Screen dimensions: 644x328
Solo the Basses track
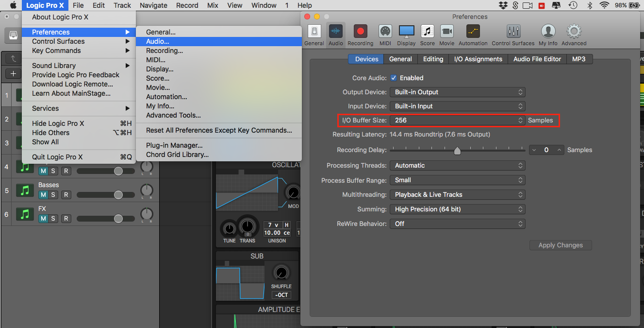(53, 195)
